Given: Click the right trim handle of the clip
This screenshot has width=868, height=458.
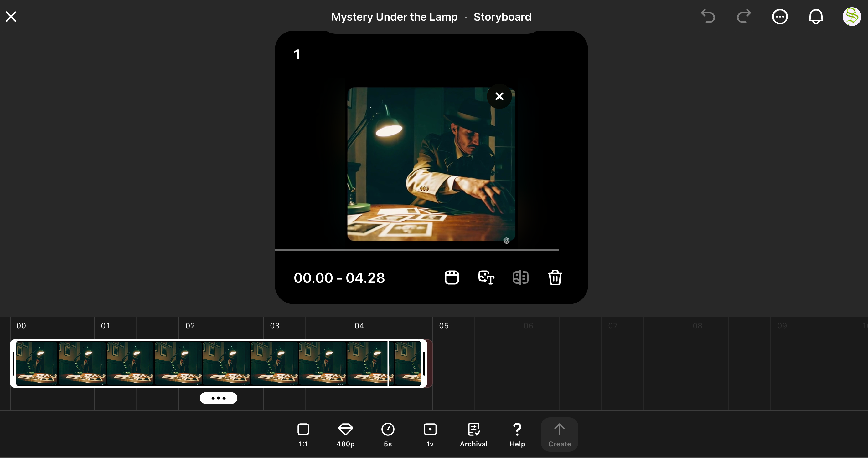Looking at the screenshot, I should 424,364.
